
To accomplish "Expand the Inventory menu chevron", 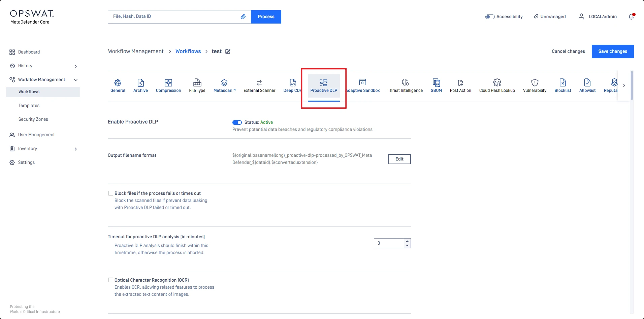I will [x=76, y=149].
